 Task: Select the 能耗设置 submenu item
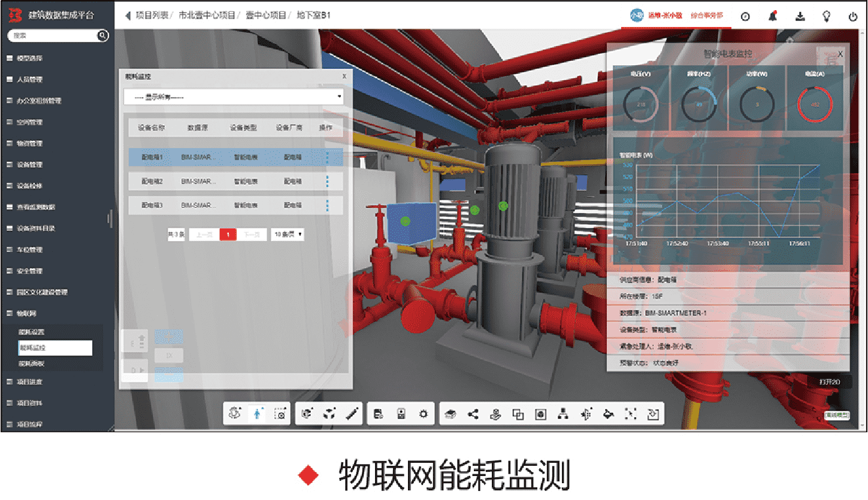pos(32,332)
